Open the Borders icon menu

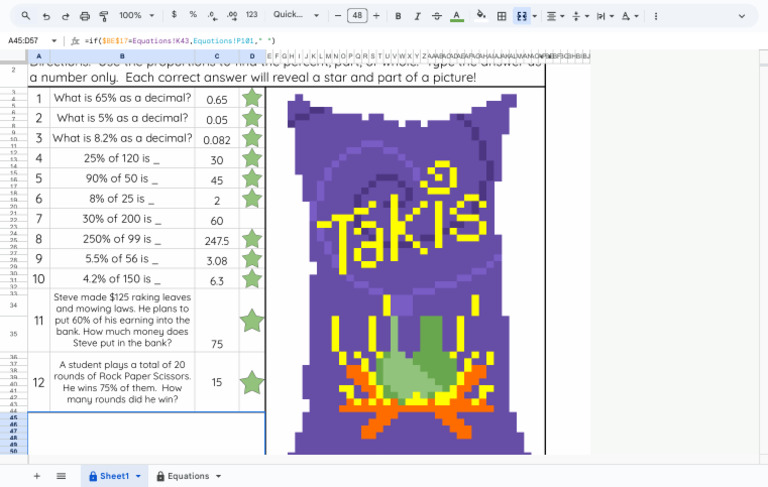click(x=502, y=16)
